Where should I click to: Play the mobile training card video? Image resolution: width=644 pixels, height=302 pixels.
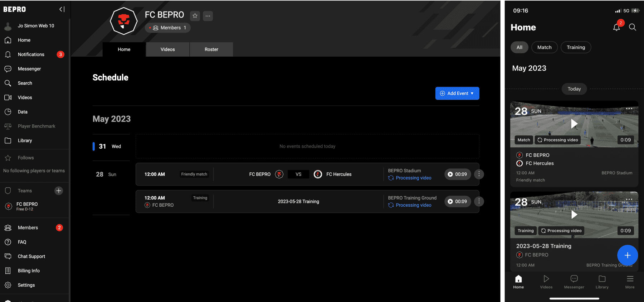pyautogui.click(x=574, y=214)
